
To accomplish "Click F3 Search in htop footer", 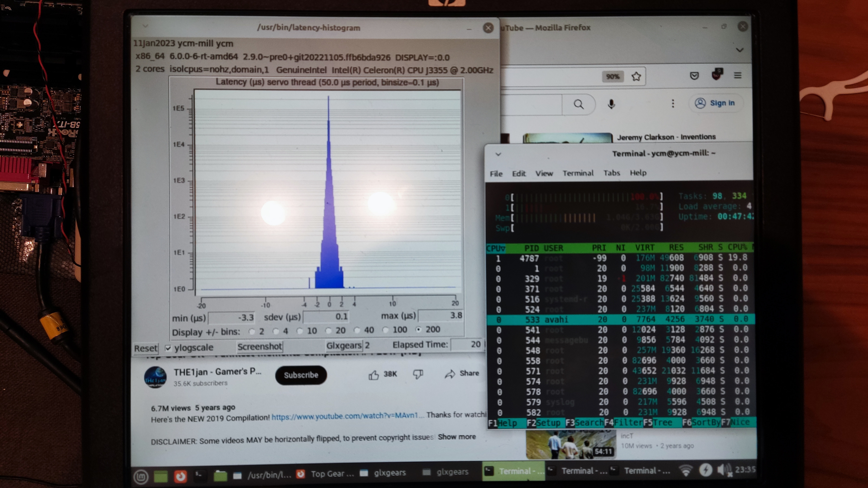I will (585, 422).
